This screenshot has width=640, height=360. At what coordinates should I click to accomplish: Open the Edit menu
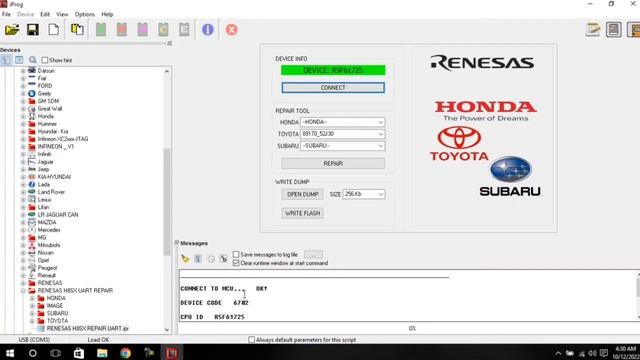pyautogui.click(x=45, y=14)
